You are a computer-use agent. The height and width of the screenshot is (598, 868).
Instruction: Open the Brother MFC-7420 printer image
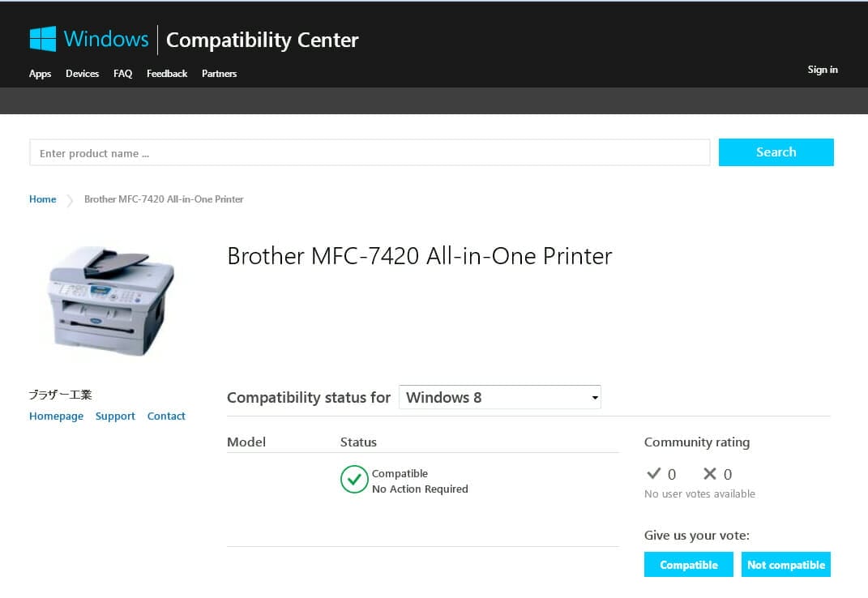[x=111, y=301]
